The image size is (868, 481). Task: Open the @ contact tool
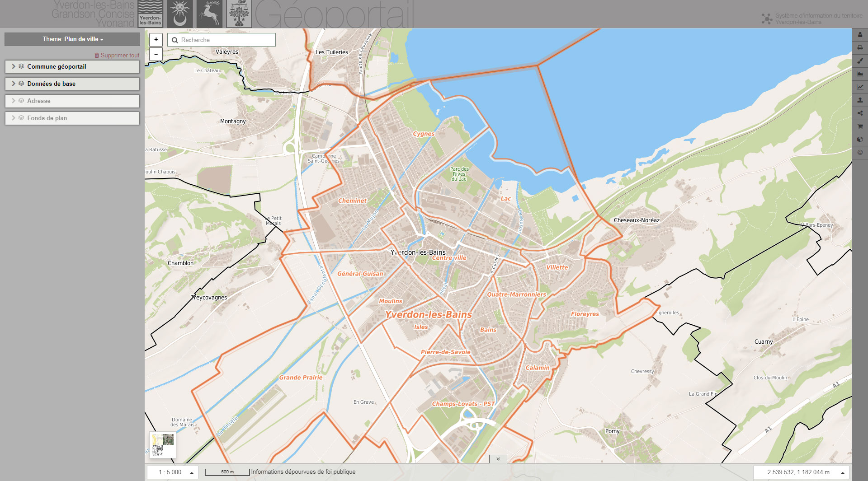click(x=860, y=153)
